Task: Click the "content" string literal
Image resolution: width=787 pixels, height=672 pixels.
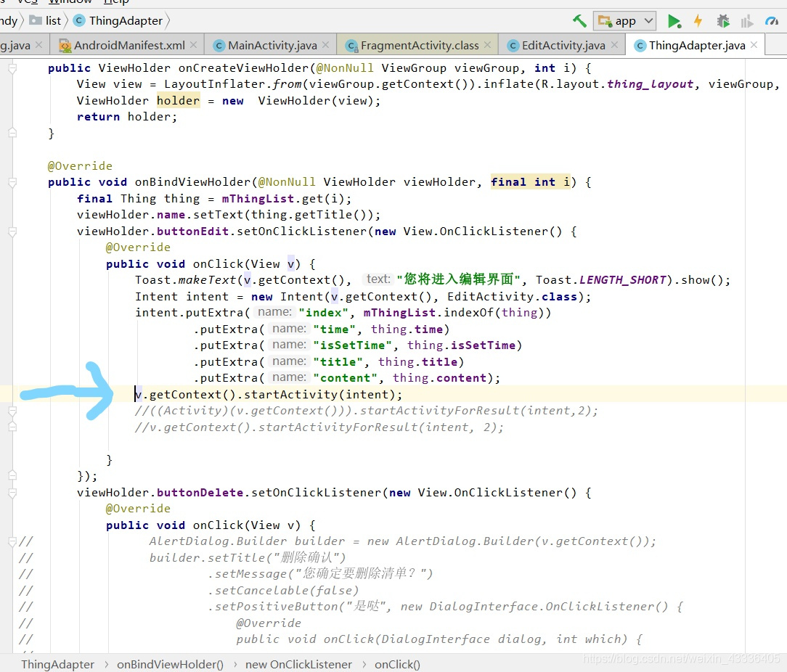Action: (x=346, y=378)
